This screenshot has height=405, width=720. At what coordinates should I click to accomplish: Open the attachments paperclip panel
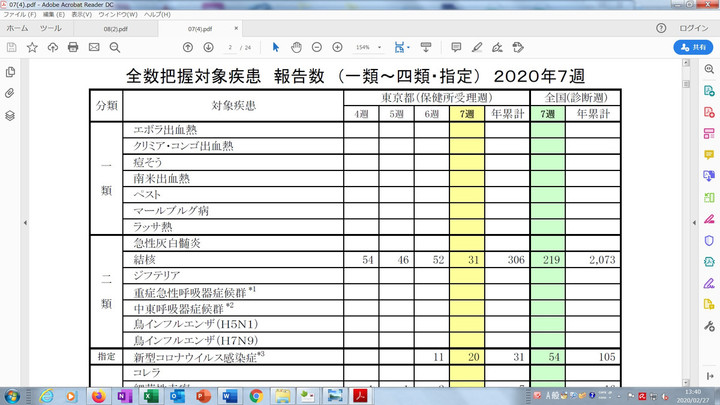10,93
